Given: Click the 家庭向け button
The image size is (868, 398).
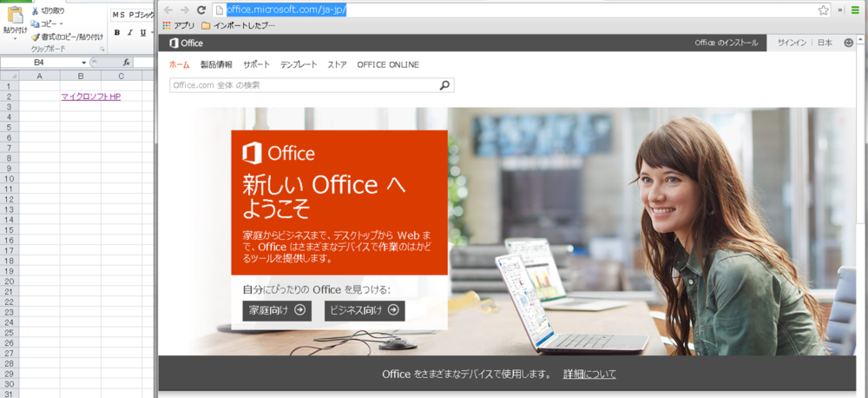Looking at the screenshot, I should [x=276, y=310].
